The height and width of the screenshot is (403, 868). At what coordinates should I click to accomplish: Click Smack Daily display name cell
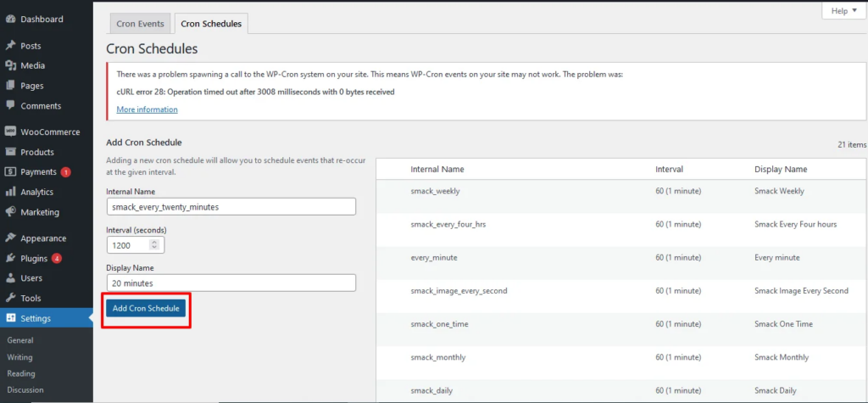pyautogui.click(x=776, y=391)
